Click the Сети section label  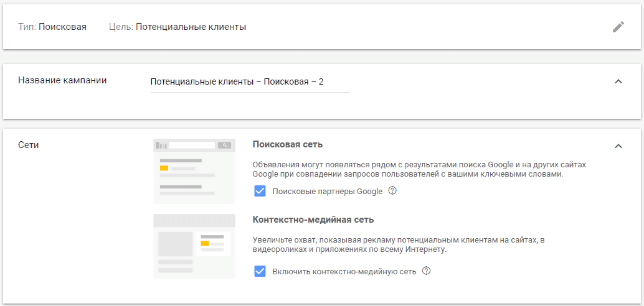click(29, 145)
